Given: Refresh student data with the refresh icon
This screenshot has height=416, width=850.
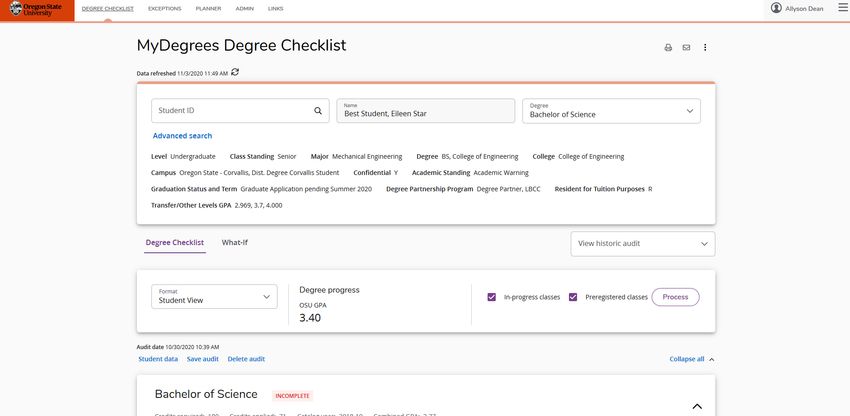Looking at the screenshot, I should pyautogui.click(x=235, y=72).
